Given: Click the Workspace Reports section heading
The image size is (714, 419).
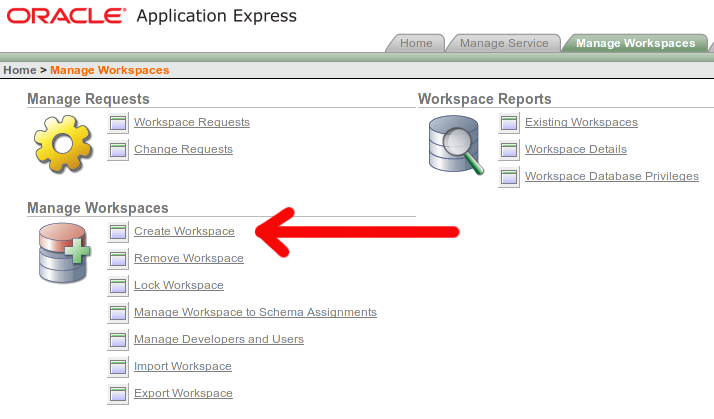Looking at the screenshot, I should [x=484, y=99].
